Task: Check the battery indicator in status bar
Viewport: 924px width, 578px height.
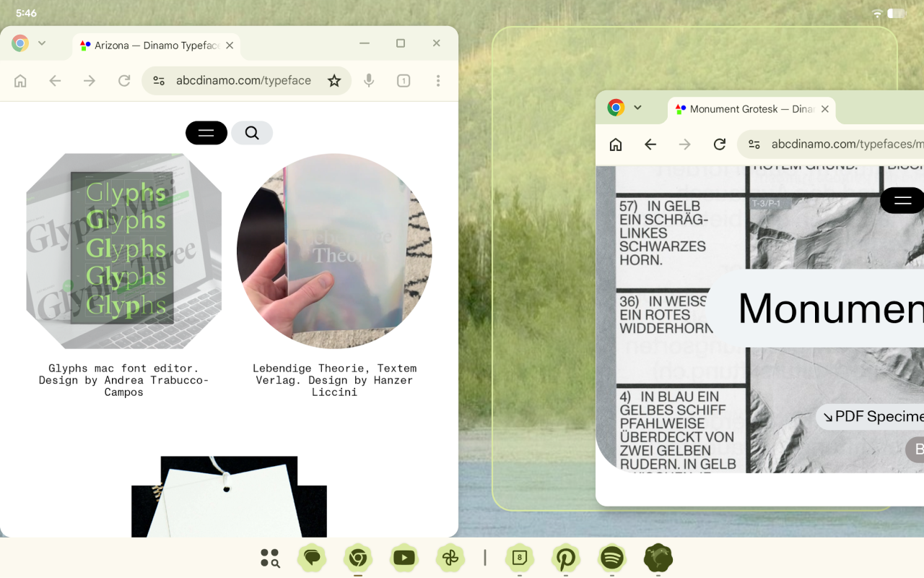Action: coord(897,13)
